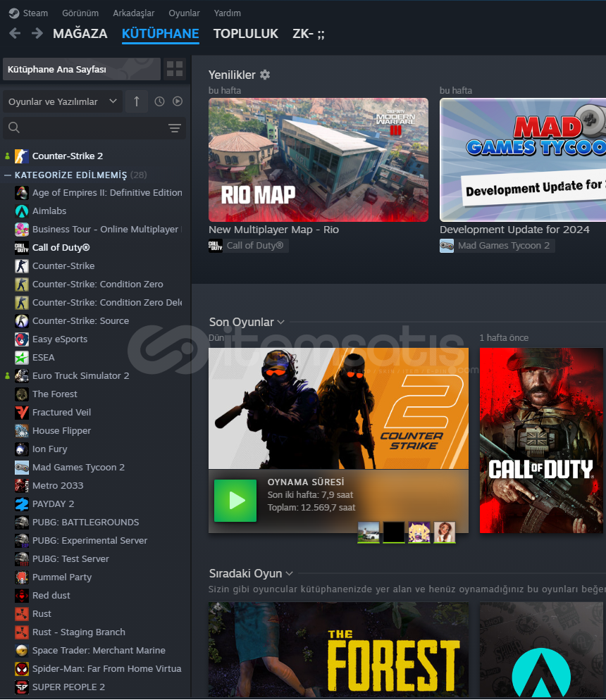Open the Development Update for 2024 link
Screen dimensions: 606x700
point(514,230)
